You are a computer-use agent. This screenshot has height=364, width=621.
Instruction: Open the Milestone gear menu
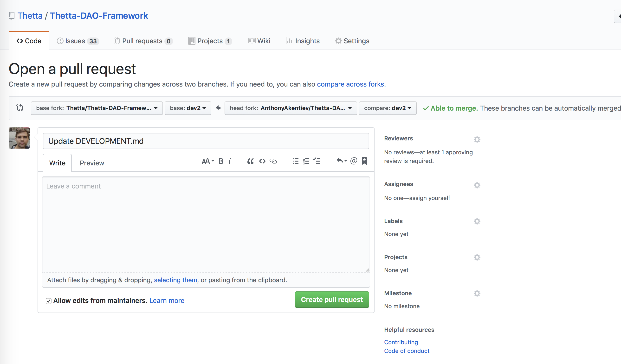[x=477, y=293]
